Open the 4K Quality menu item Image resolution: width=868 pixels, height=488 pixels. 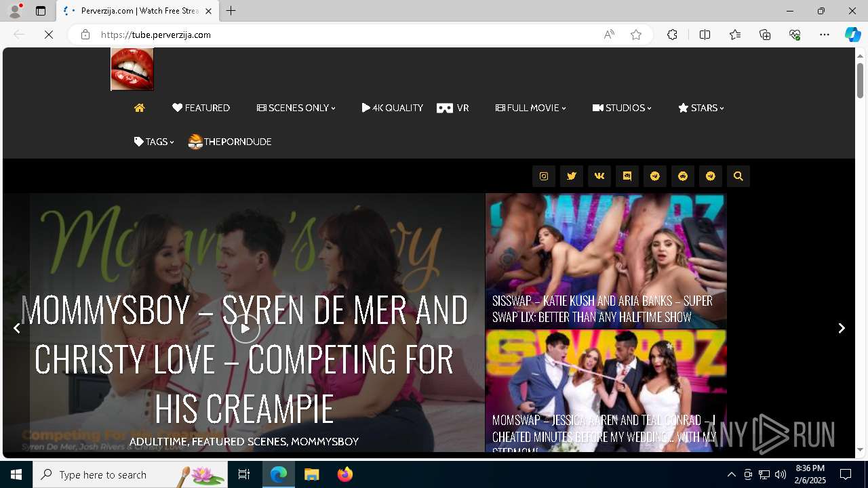pos(393,108)
